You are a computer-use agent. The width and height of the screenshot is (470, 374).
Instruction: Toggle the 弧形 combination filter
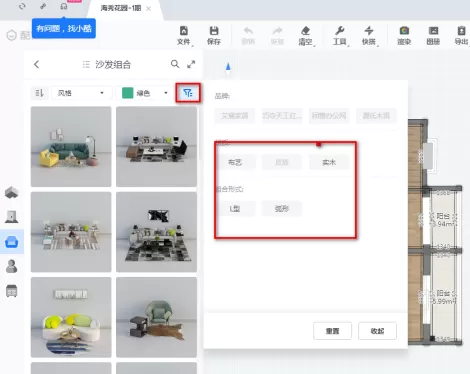(282, 209)
